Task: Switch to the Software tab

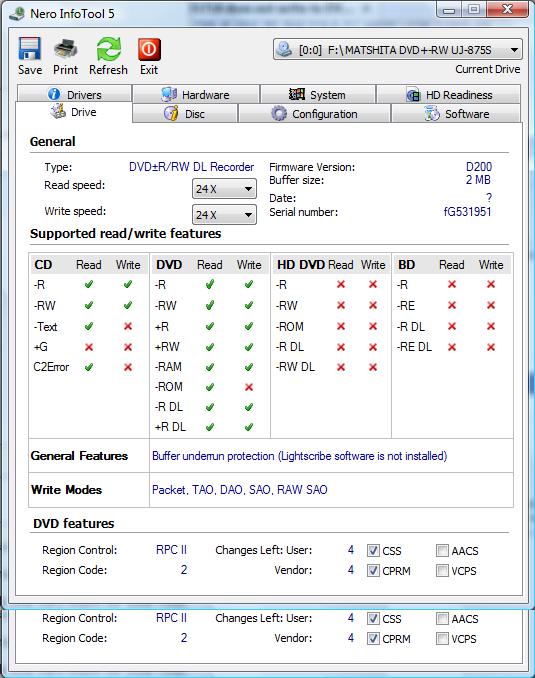Action: pos(456,114)
